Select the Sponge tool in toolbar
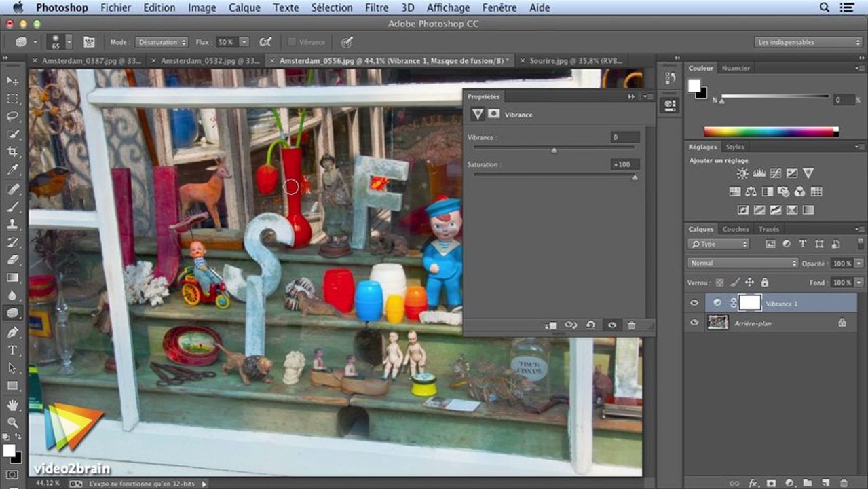The width and height of the screenshot is (868, 489). 12,313
